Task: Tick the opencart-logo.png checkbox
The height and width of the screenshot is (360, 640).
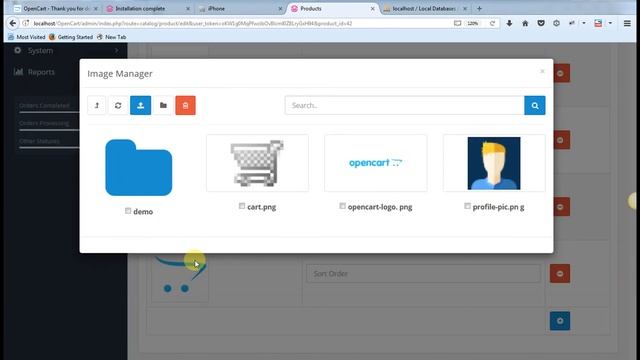Action: pyautogui.click(x=342, y=206)
